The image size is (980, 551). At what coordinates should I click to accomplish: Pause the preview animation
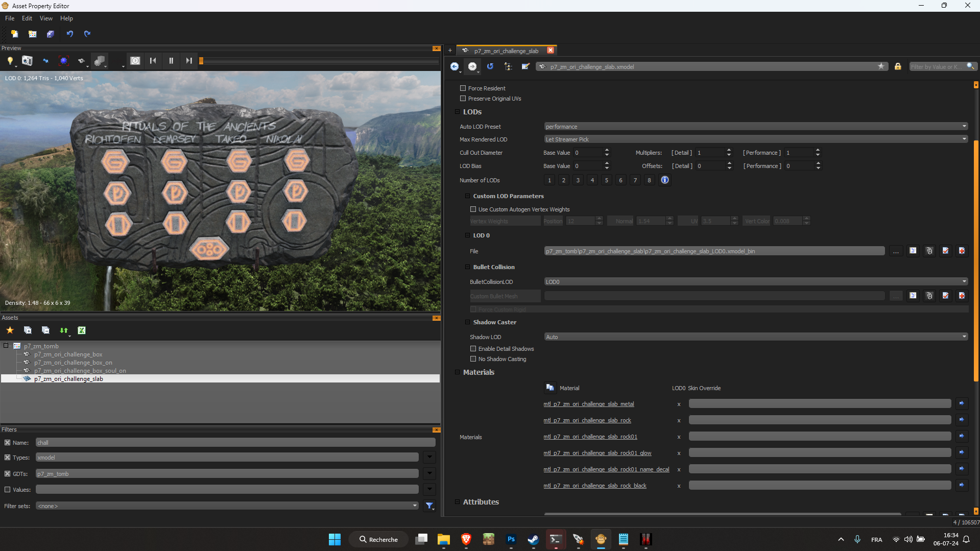171,61
